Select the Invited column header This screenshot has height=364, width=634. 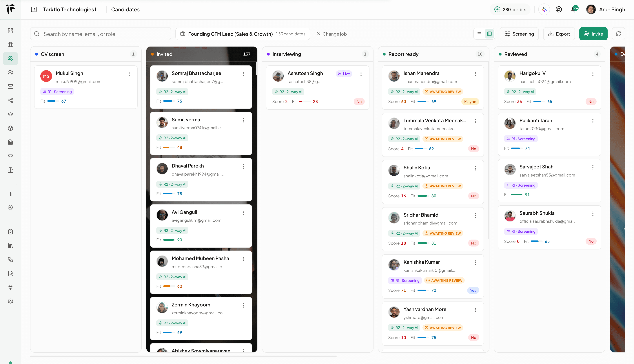[202, 54]
